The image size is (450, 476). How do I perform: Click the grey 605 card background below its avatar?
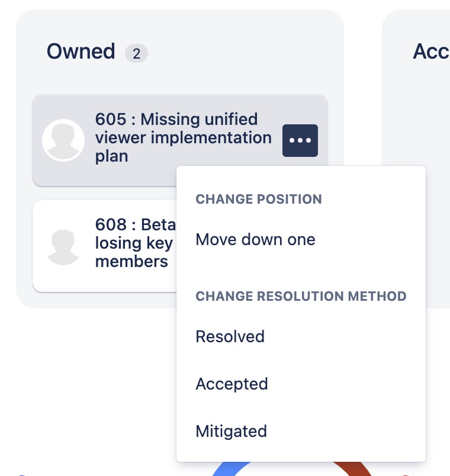click(x=62, y=173)
